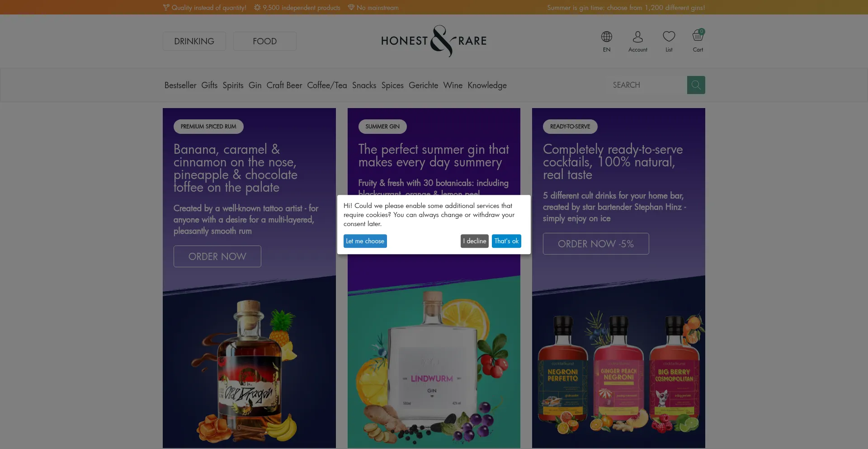Click the Honest & Rare logo

pyautogui.click(x=434, y=41)
